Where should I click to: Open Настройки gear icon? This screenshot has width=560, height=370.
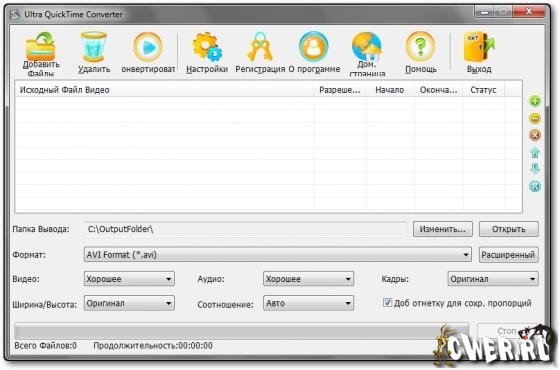pyautogui.click(x=207, y=47)
